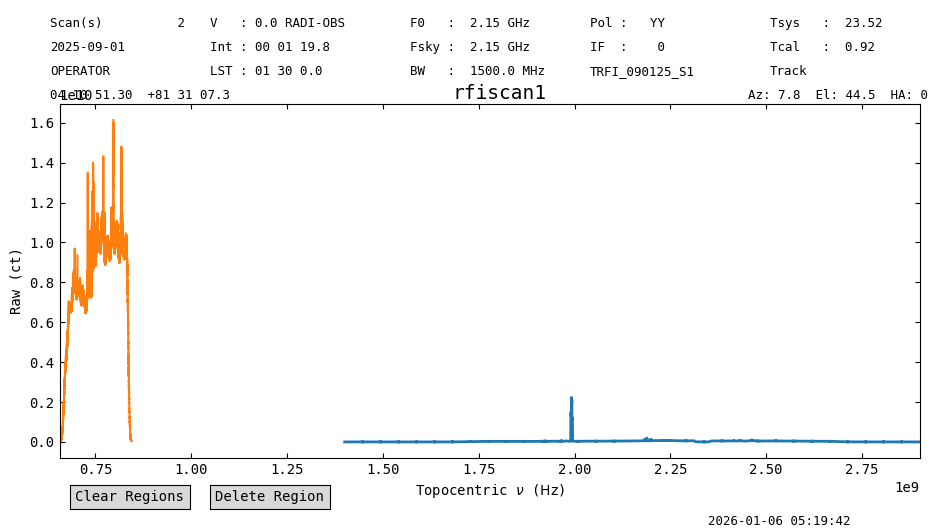Click the TRFI_090125_S1 project label
929x531 pixels.
[642, 72]
